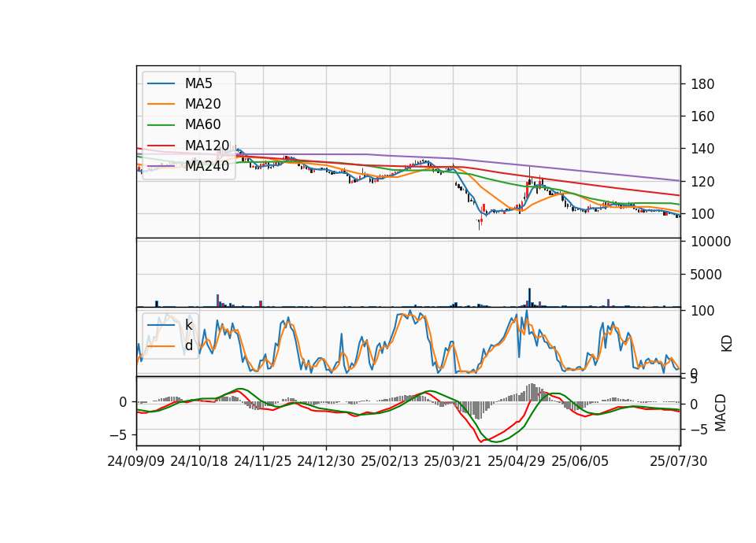This screenshot has height=543, width=756.
Task: Click the 24/11/25 date axis label
Action: coord(263,461)
